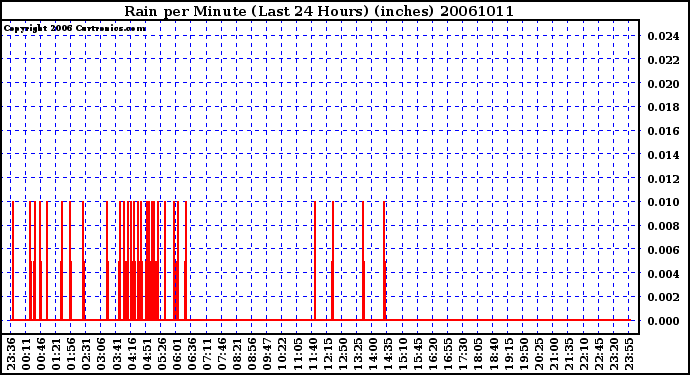Click the 05:26 time label
690x375 pixels.
(x=161, y=354)
